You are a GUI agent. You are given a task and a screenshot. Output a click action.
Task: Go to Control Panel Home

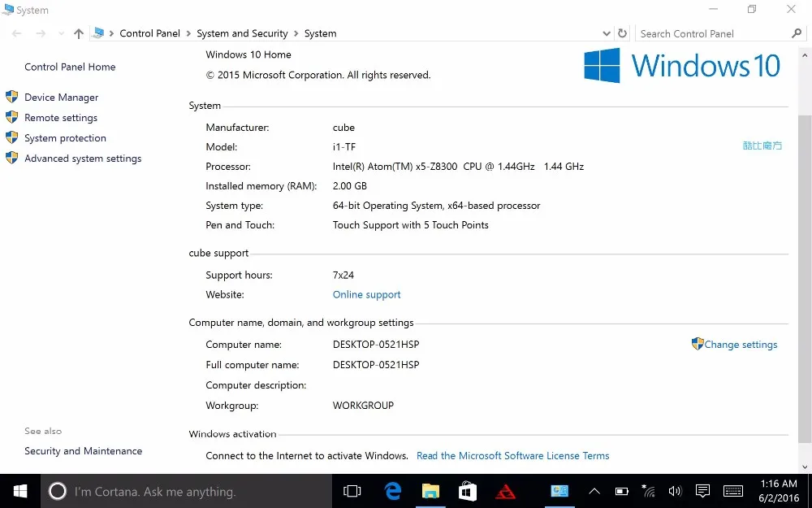[70, 67]
